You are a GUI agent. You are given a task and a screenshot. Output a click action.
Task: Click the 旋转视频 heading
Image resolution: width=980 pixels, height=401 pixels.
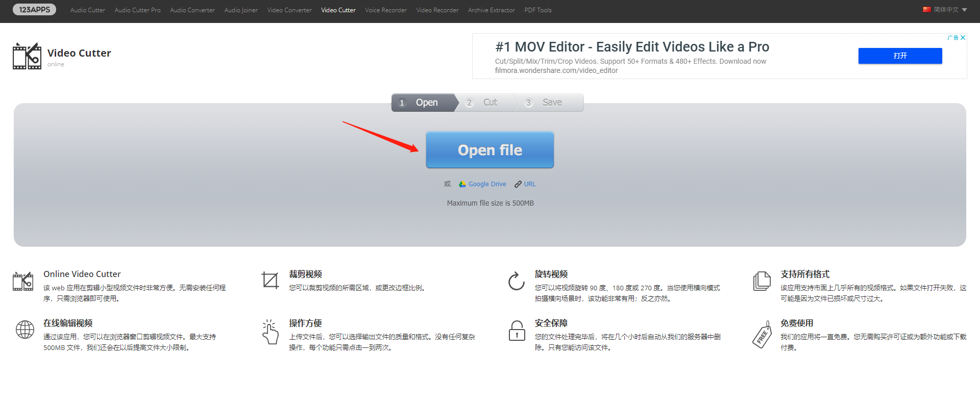551,274
